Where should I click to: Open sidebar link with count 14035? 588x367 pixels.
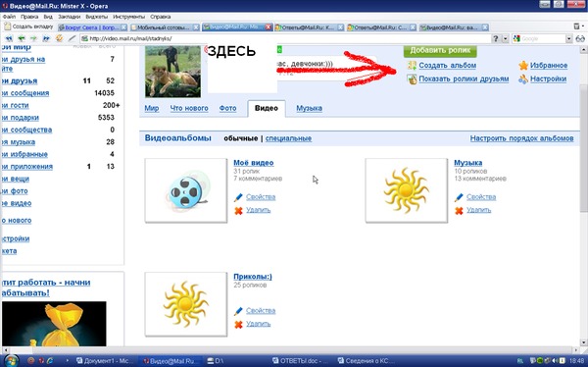(x=25, y=93)
